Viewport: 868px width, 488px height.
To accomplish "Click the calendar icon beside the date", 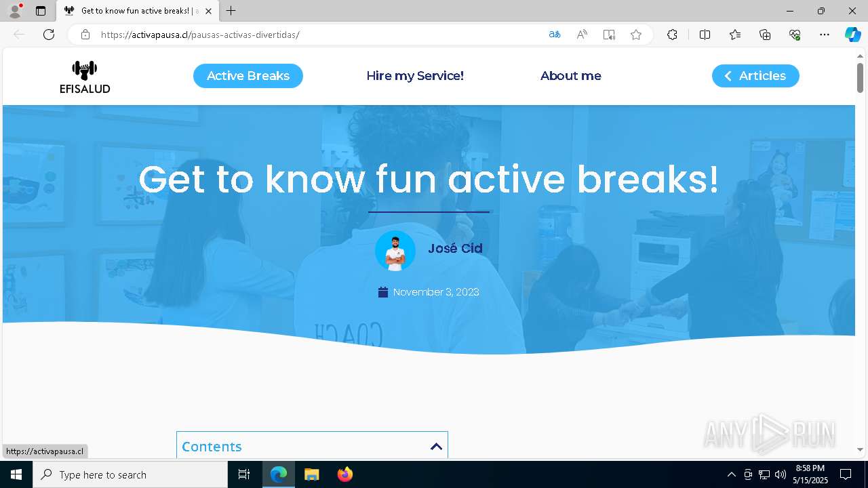I will tap(383, 292).
